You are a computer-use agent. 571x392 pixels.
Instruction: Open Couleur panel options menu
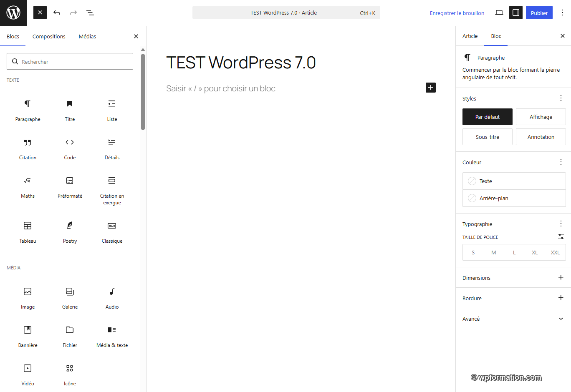coord(561,162)
